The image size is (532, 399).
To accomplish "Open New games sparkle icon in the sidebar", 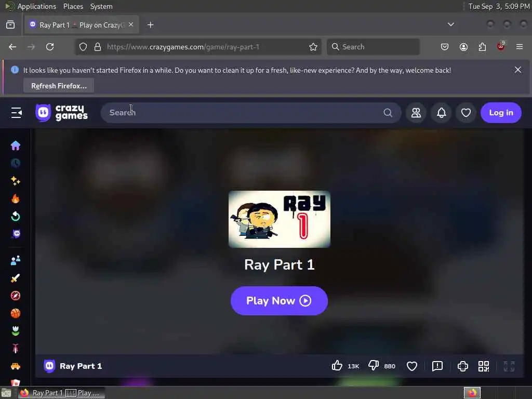I will (x=15, y=181).
